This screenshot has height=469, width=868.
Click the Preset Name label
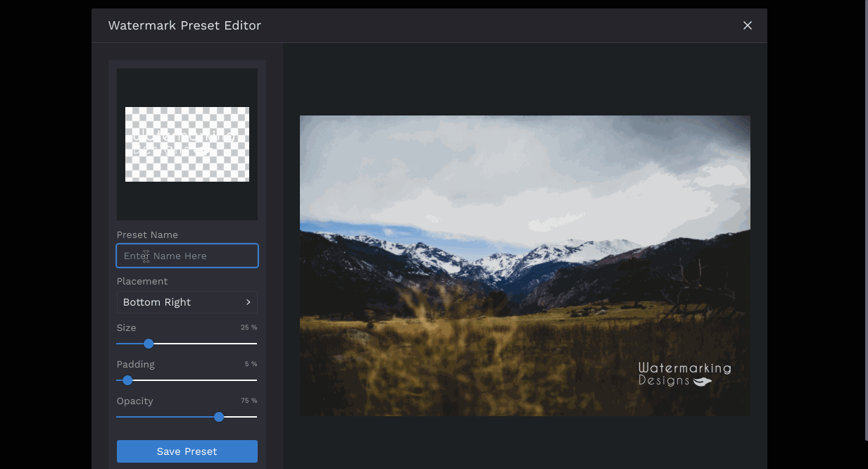coord(147,234)
